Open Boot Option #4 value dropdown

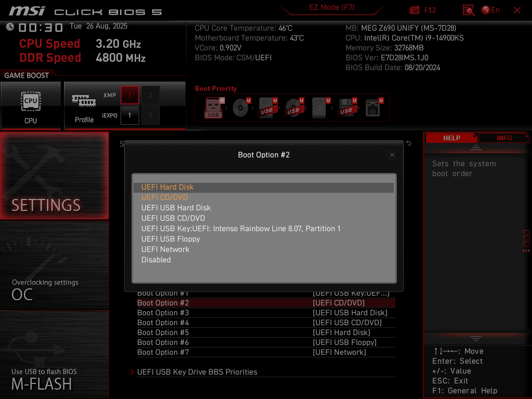[347, 323]
